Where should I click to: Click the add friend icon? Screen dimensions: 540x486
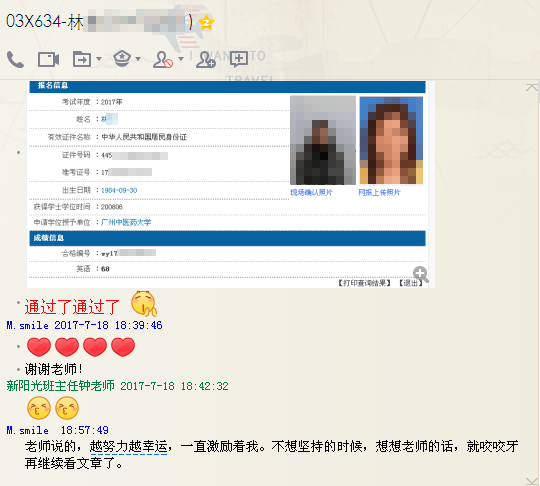tap(206, 60)
